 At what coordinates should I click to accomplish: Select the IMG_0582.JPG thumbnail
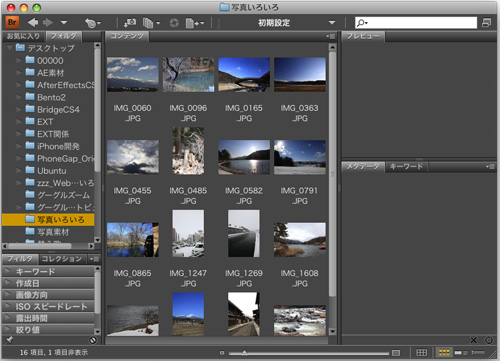point(244,157)
